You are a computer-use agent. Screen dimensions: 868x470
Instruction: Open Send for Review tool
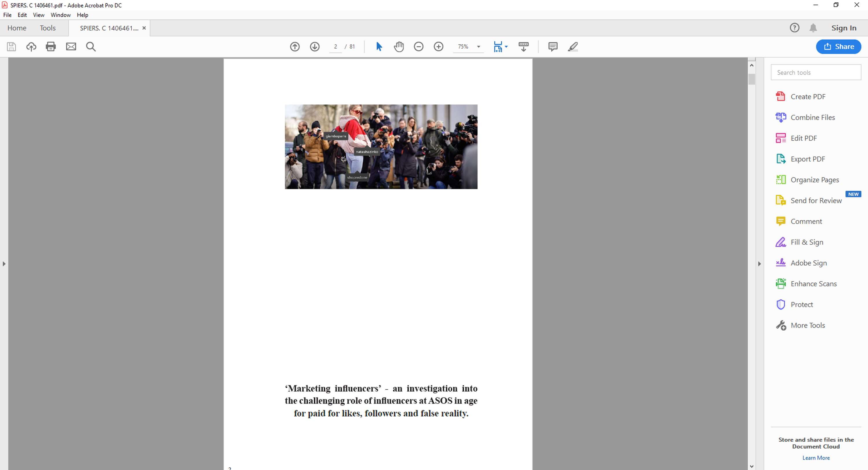click(809, 200)
